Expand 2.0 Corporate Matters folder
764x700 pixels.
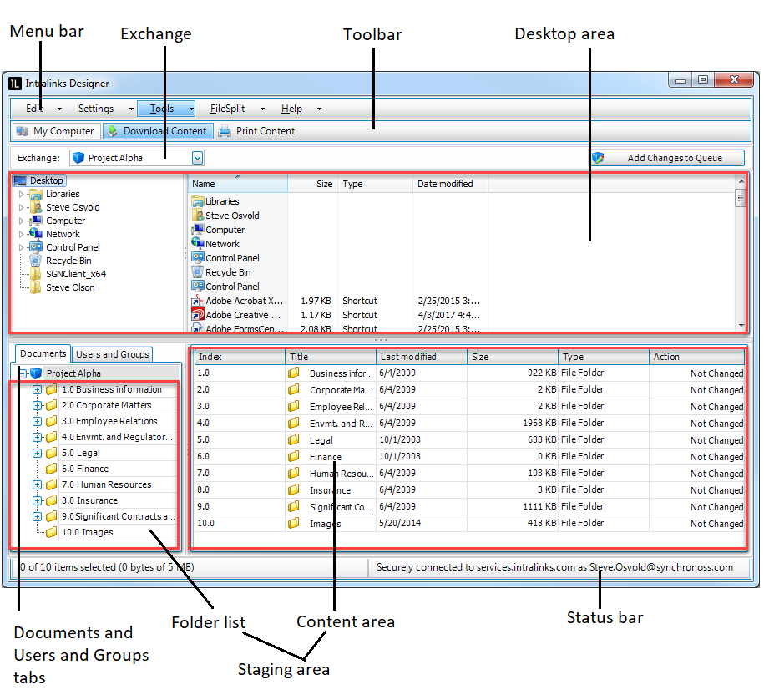(37, 406)
